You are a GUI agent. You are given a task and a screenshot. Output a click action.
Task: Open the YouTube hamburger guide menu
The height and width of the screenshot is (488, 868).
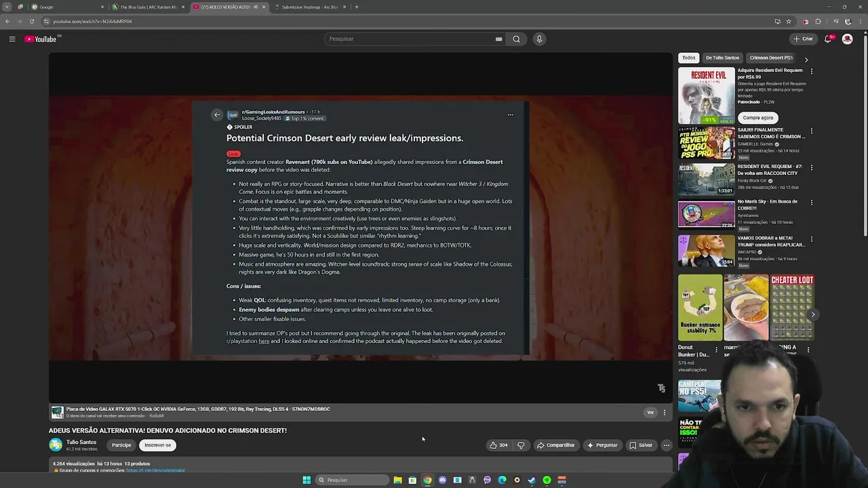[12, 39]
